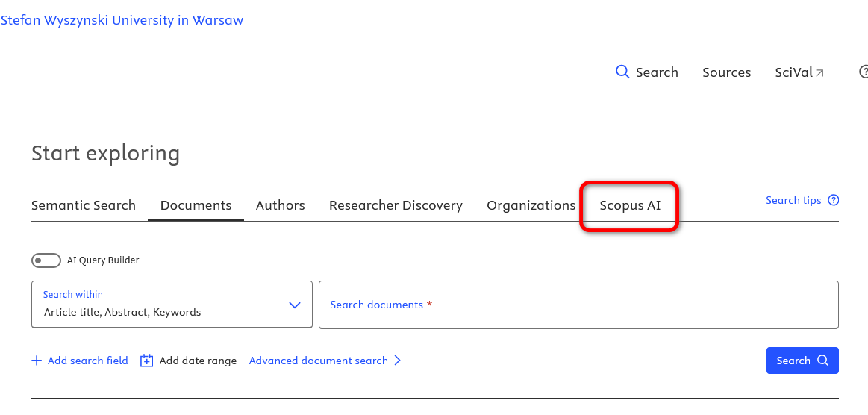Click the arrow icon after Advanced document search
868x415 pixels.
[398, 361]
